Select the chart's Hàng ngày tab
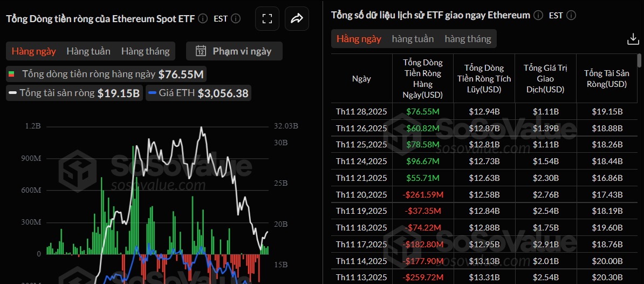 pos(33,51)
